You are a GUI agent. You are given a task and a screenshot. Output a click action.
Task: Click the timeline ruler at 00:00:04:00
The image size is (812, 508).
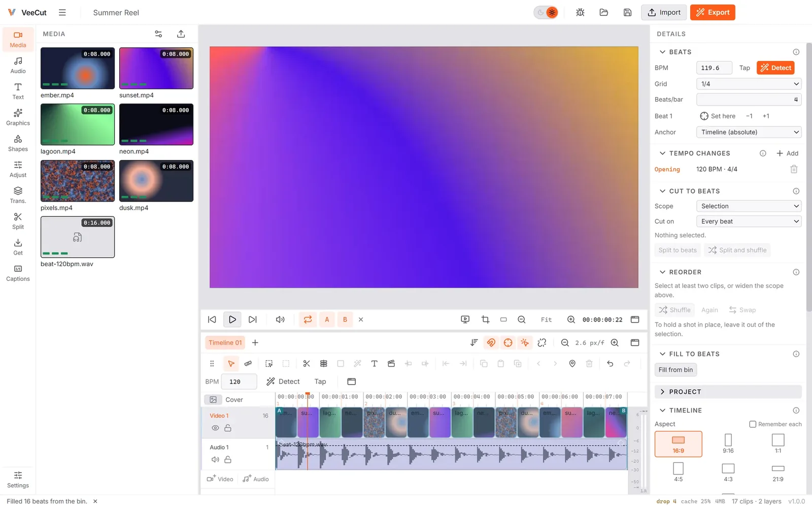(471, 397)
